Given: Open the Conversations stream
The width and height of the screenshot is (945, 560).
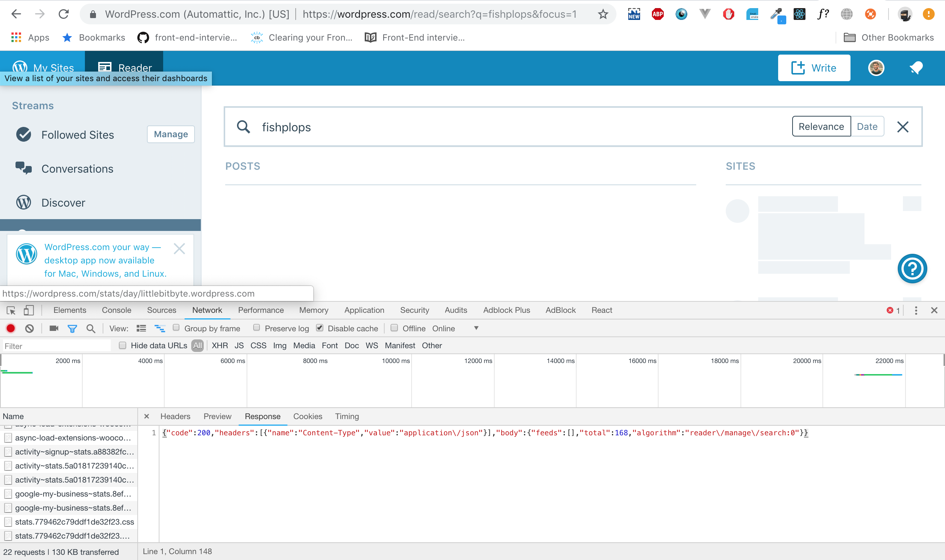Looking at the screenshot, I should [x=78, y=169].
